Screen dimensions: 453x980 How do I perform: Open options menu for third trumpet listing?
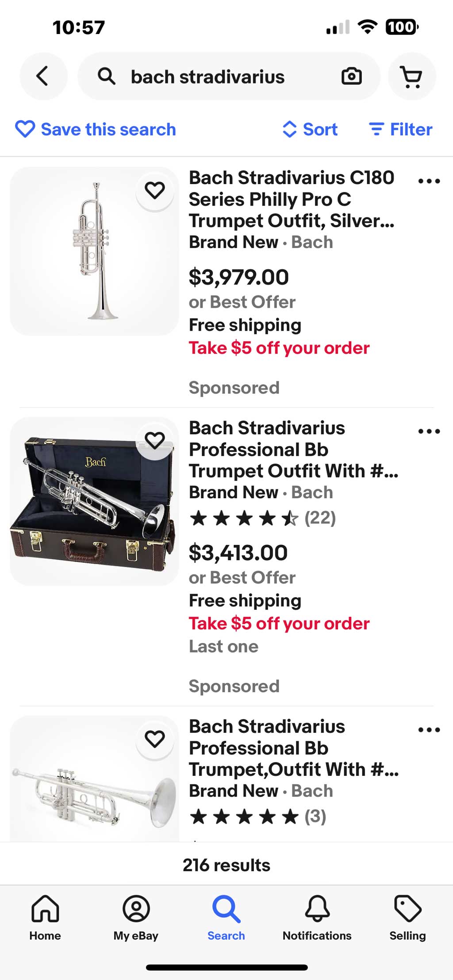429,729
